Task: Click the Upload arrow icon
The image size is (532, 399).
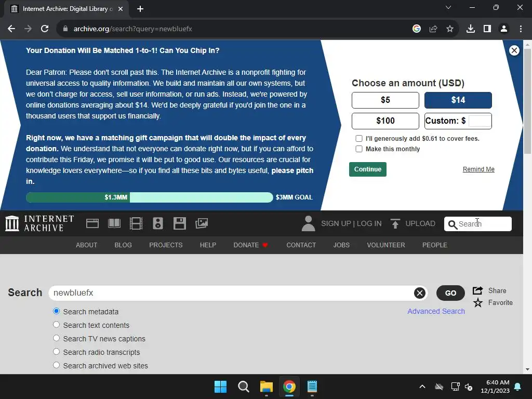Action: point(395,223)
